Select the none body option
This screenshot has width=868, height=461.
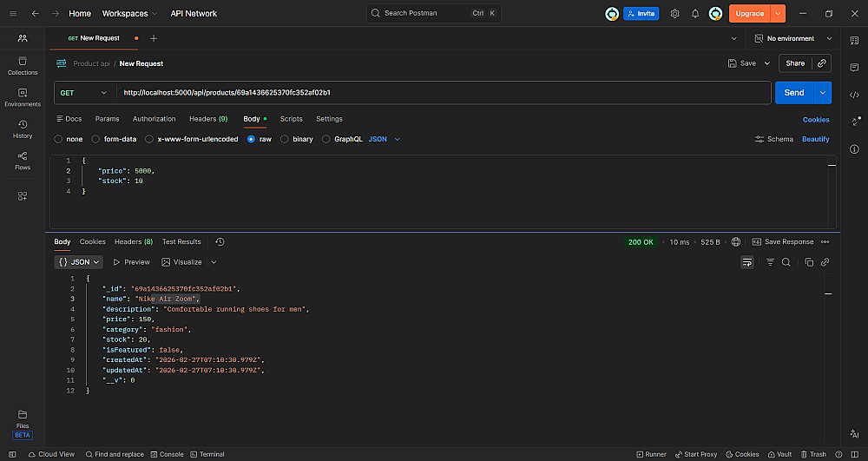(58, 139)
